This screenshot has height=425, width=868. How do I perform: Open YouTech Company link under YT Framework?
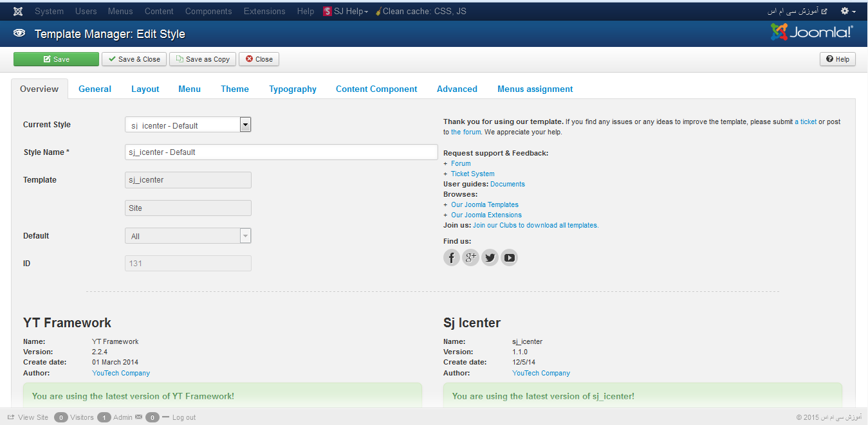[121, 373]
